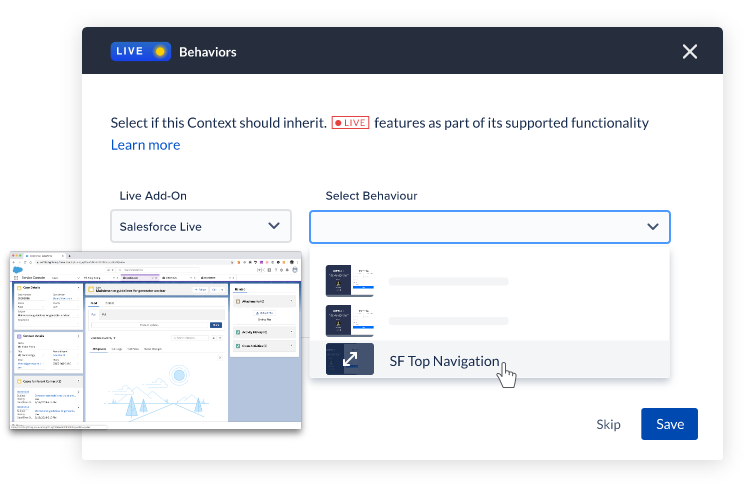Click the sun illustration in the preview

pyautogui.click(x=180, y=375)
